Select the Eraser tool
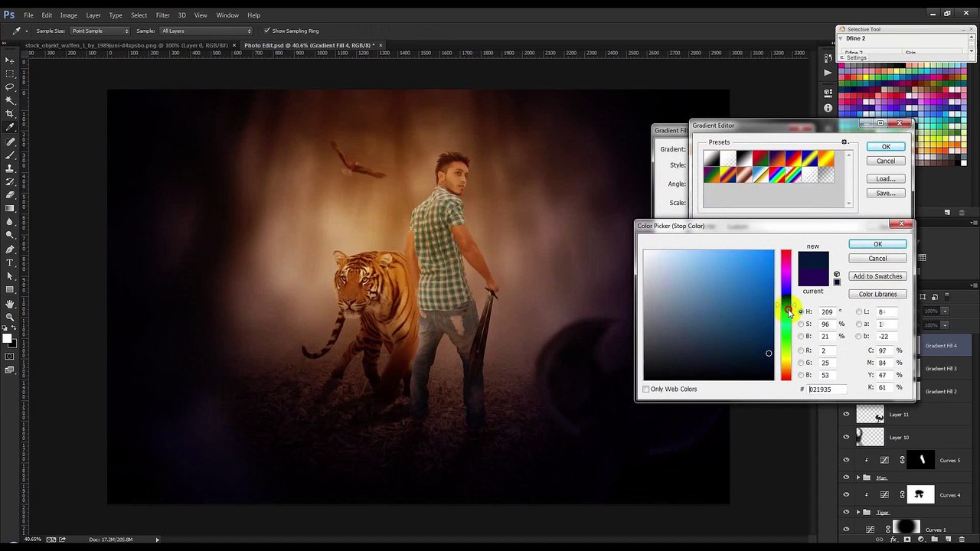The width and height of the screenshot is (980, 551). pos(10,194)
